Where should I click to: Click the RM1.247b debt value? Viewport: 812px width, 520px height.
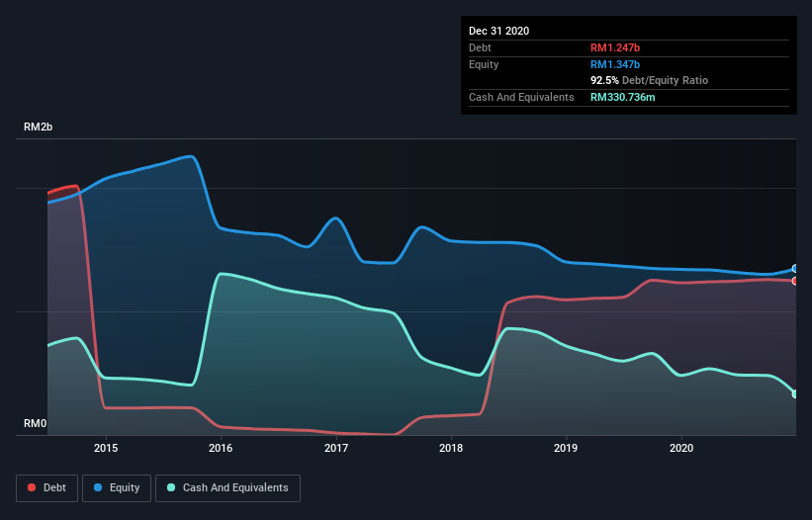coord(615,47)
